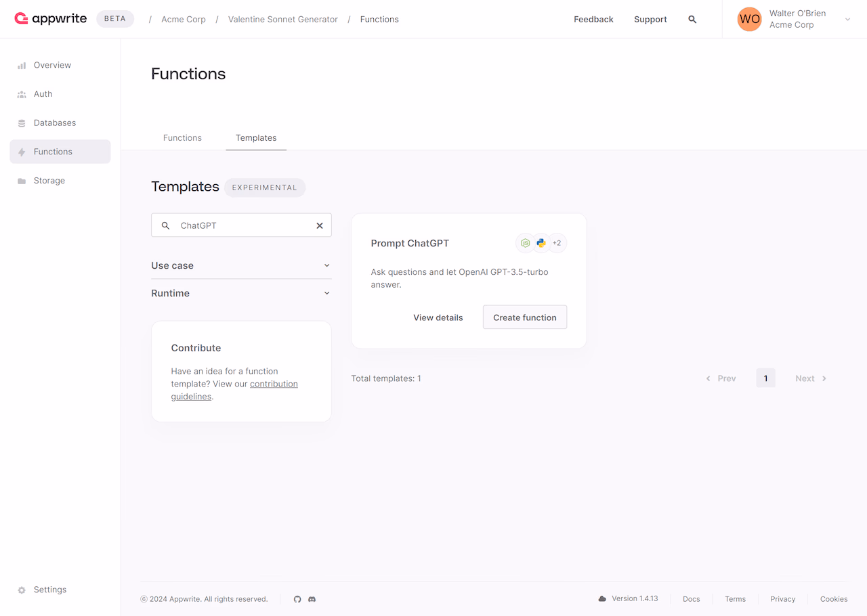Open Storage in the sidebar

60,181
